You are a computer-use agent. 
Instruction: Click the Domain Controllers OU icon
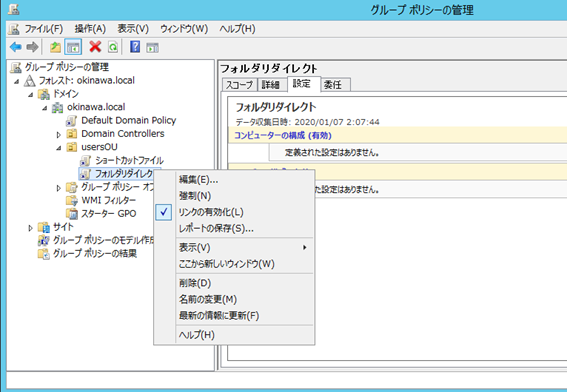72,134
